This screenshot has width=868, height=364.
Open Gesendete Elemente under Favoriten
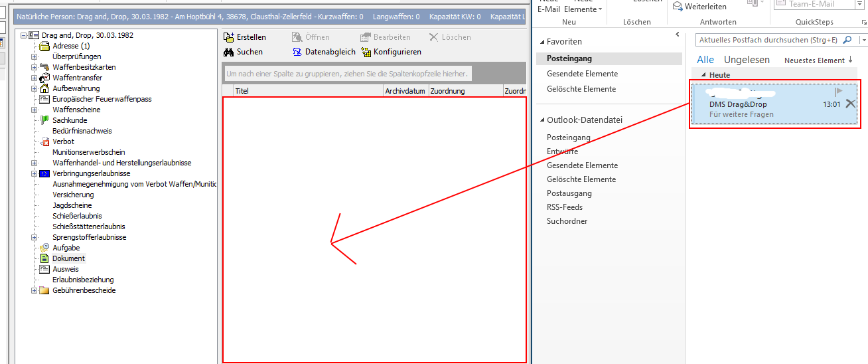pos(582,74)
